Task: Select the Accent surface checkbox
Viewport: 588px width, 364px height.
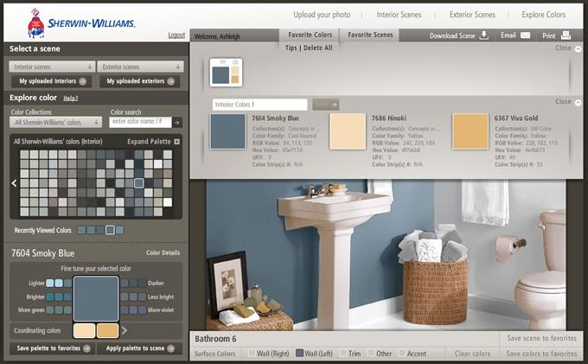Action: point(402,353)
